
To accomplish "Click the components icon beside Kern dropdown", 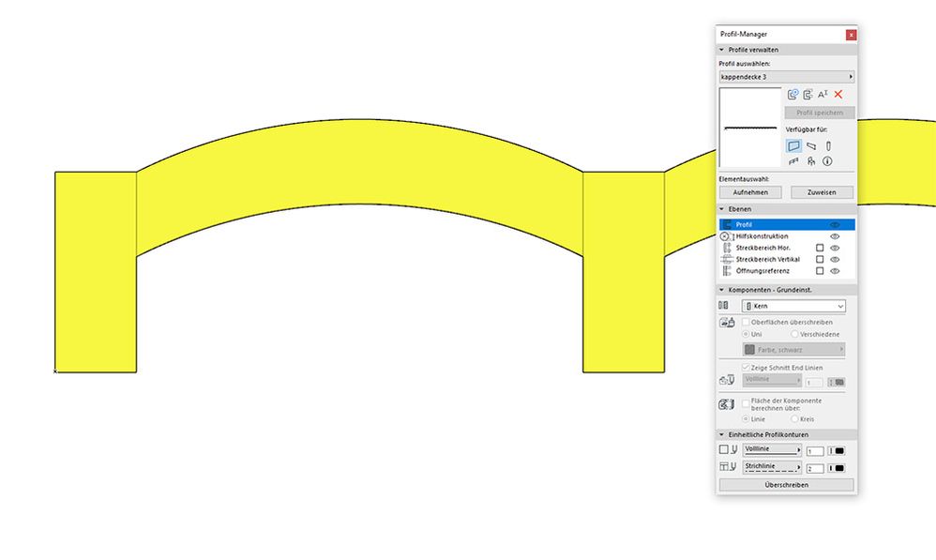I will (x=723, y=306).
